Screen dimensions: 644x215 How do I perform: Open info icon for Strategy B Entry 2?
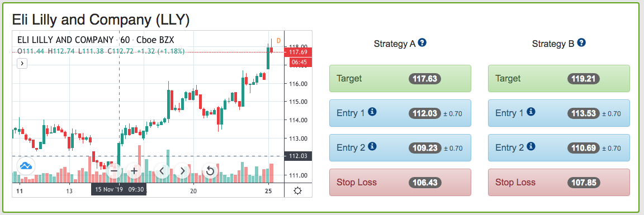[x=531, y=146]
